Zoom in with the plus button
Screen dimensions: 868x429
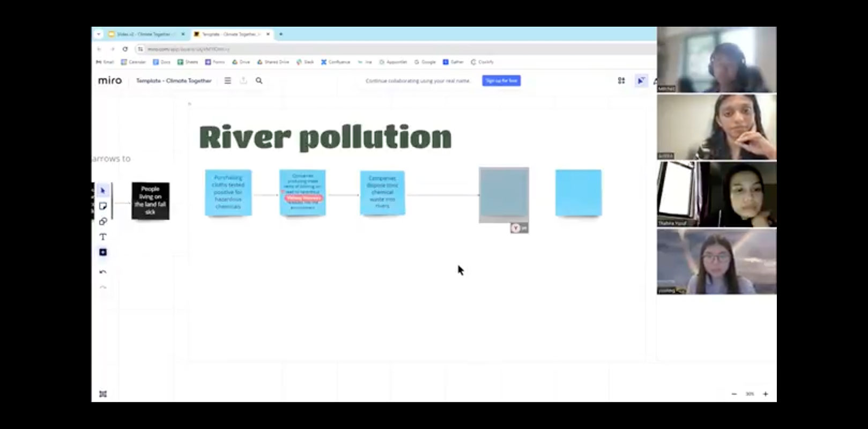pyautogui.click(x=766, y=394)
